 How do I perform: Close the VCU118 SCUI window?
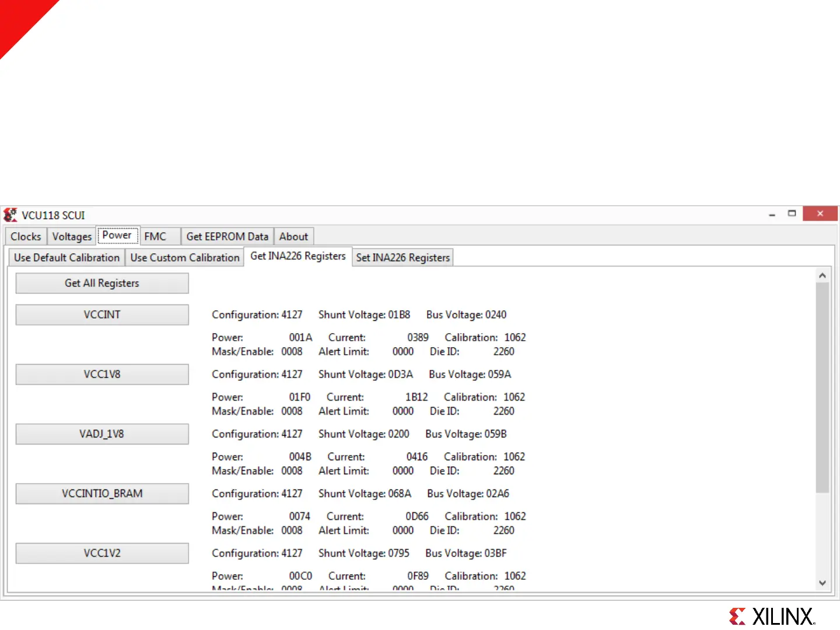(x=820, y=213)
